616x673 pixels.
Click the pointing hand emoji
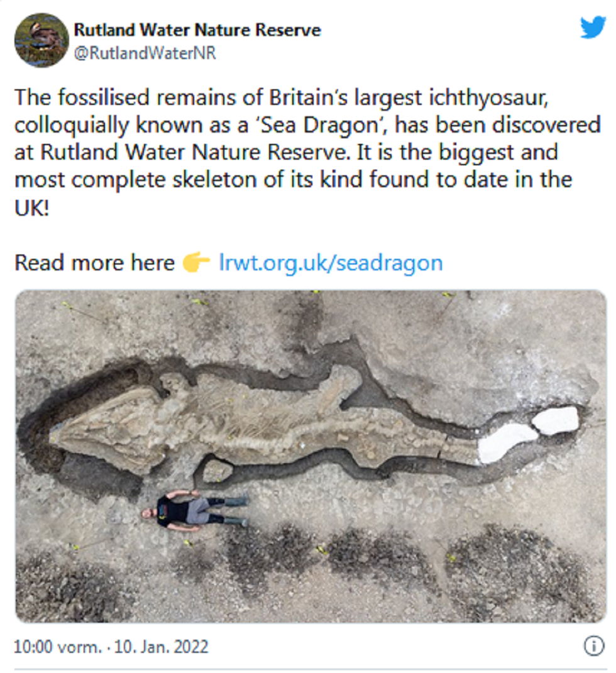(196, 262)
